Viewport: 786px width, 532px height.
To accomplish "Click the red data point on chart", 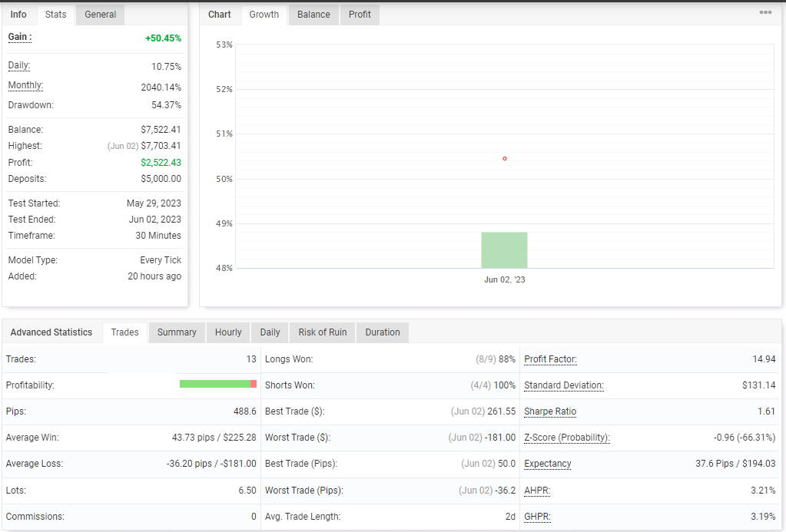I will [505, 158].
